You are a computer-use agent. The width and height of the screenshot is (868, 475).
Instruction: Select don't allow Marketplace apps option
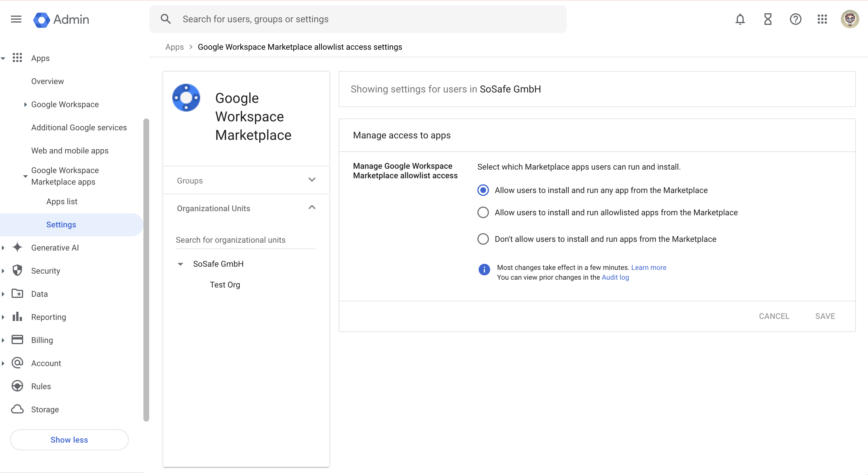coord(483,239)
